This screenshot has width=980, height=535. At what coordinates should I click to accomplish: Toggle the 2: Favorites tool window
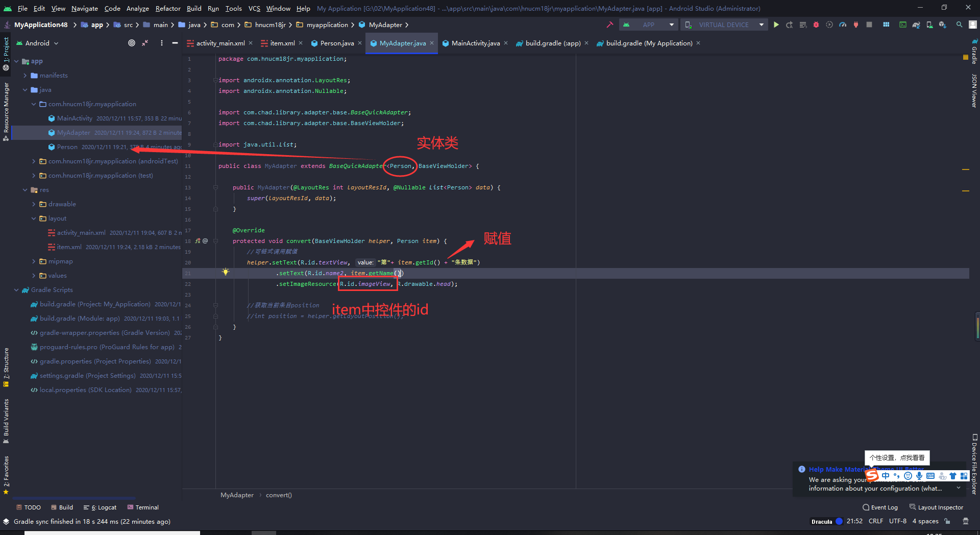coord(6,475)
